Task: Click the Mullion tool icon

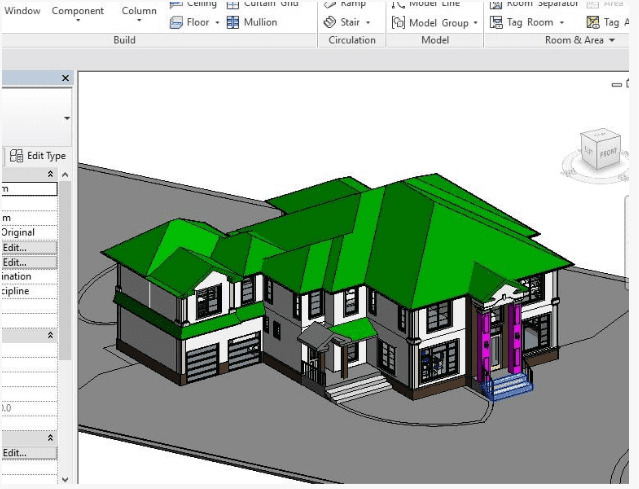Action: (233, 22)
